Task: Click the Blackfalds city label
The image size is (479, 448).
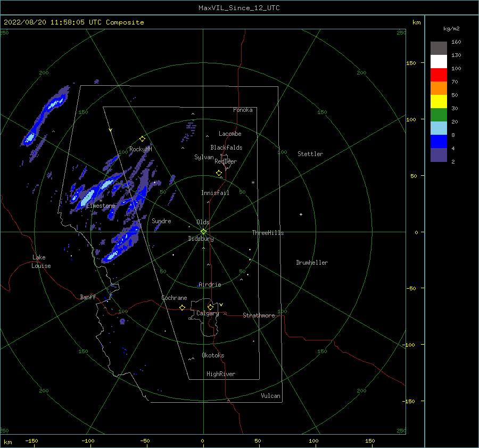Action: (x=226, y=148)
